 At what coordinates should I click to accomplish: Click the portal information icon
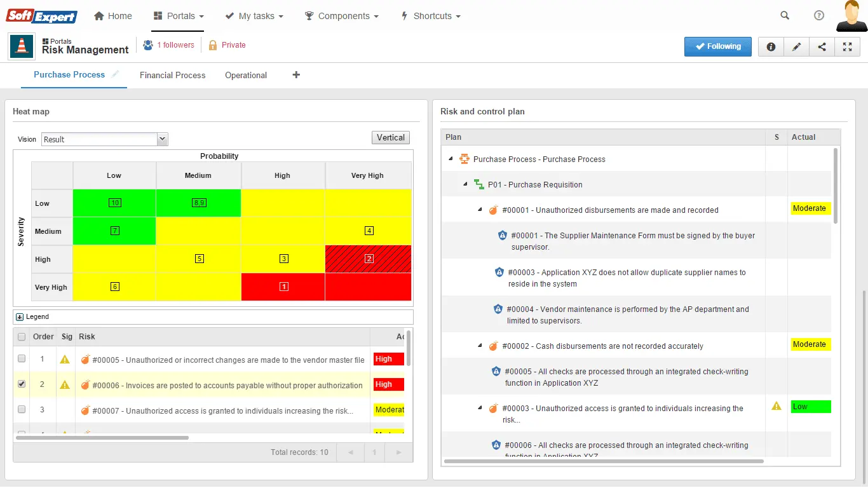point(771,46)
